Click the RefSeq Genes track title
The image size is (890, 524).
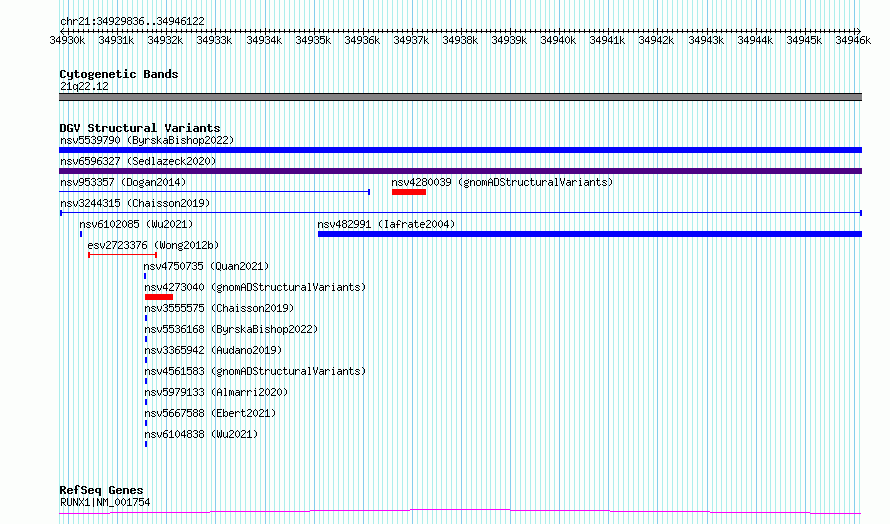[101, 490]
